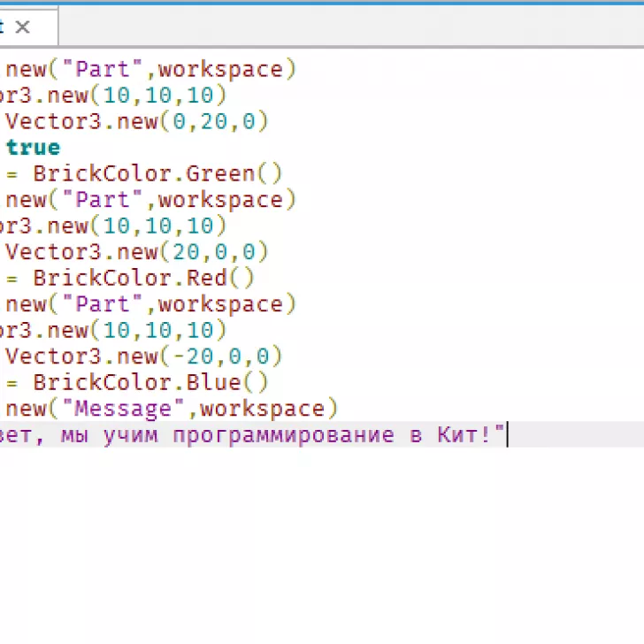Screen dimensions: 644x644
Task: Close the open script tab
Action: pos(23,27)
